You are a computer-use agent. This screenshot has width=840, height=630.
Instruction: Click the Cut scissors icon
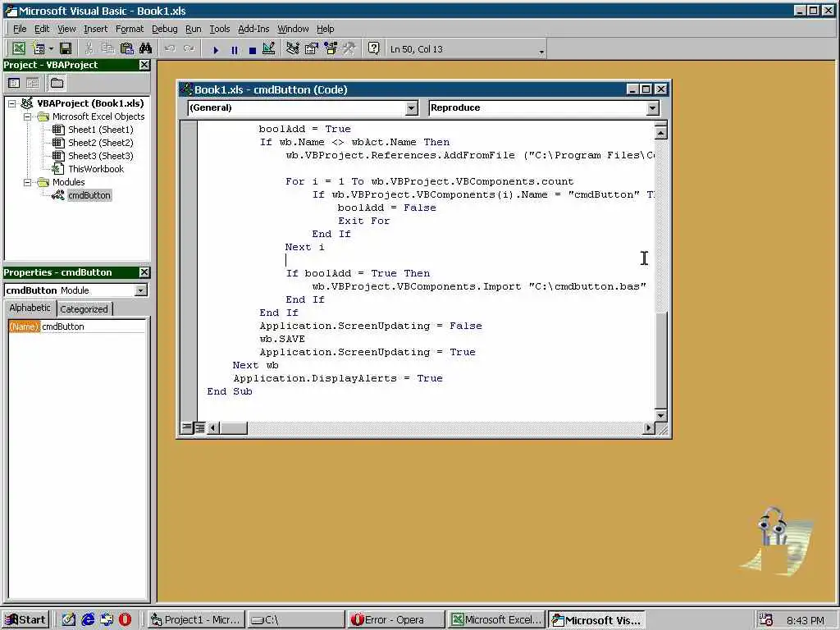click(x=89, y=48)
